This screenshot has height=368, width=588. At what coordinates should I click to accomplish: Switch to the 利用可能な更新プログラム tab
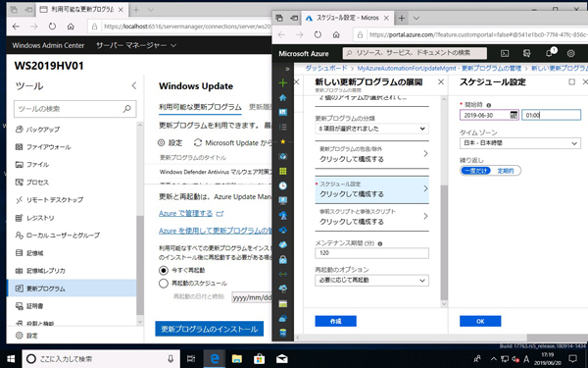click(x=200, y=107)
